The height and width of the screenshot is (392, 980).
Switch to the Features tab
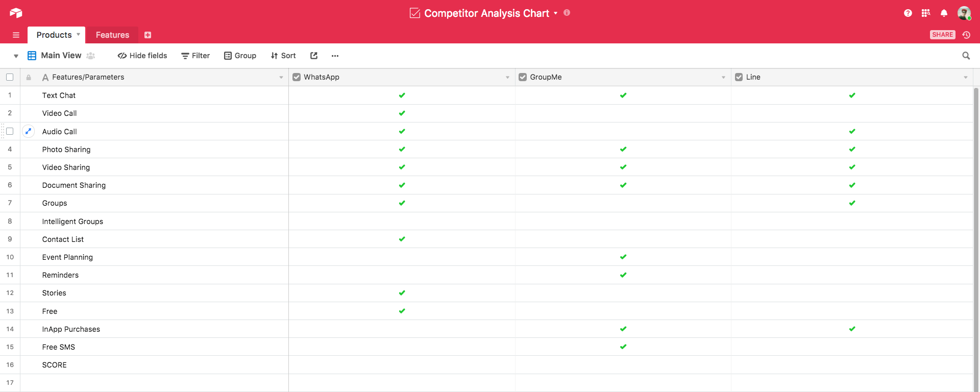tap(112, 35)
